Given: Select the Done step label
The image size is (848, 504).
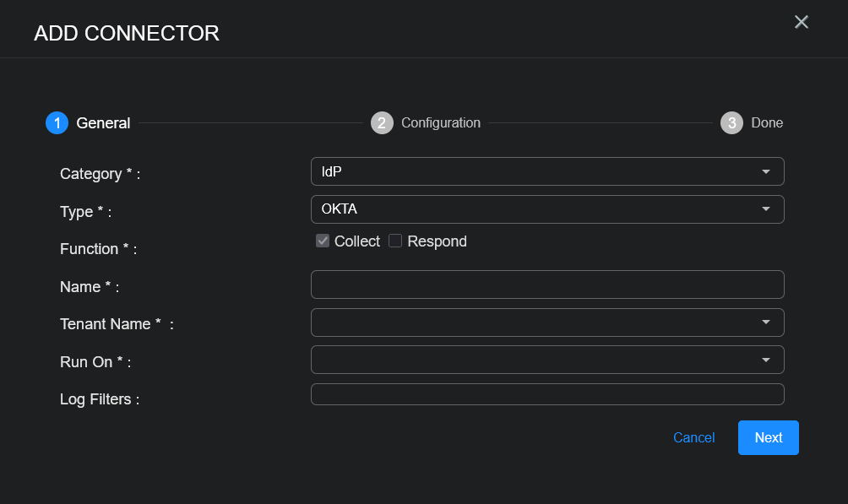Looking at the screenshot, I should click(767, 123).
